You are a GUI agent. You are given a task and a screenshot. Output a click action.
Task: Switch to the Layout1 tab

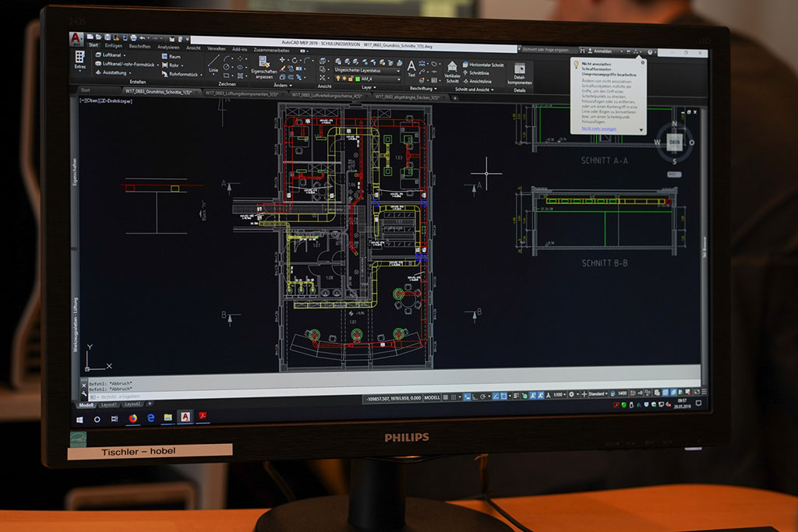point(109,404)
